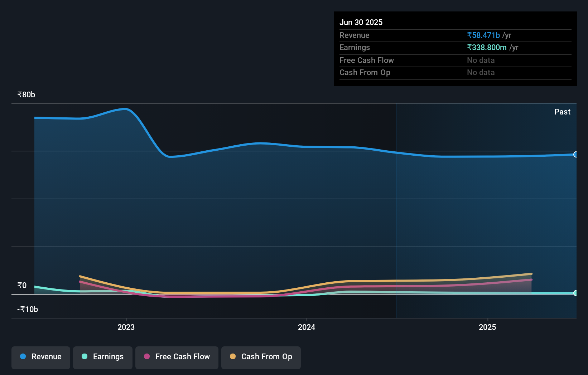The image size is (588, 375).
Task: Click the 2023 x-axis label
Action: click(126, 327)
